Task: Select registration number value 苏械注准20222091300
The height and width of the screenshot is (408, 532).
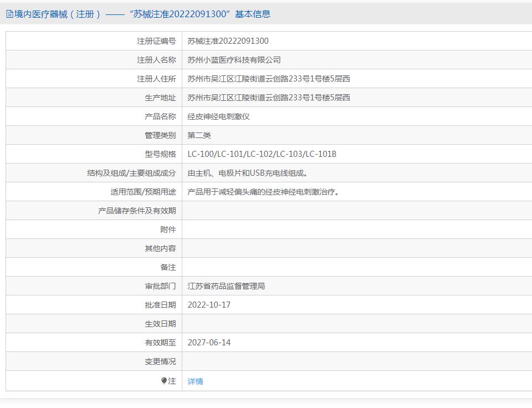Action: 228,41
